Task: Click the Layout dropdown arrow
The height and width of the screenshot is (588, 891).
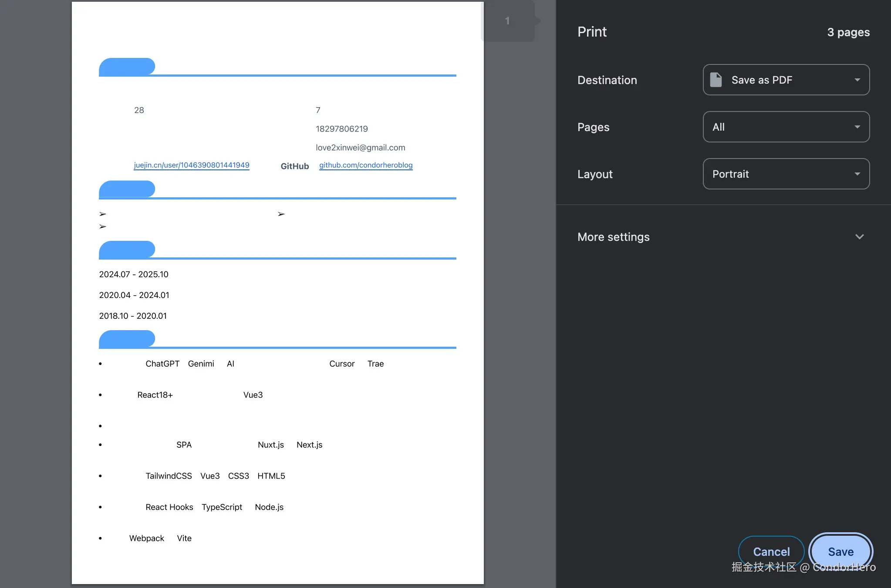Action: (x=857, y=174)
